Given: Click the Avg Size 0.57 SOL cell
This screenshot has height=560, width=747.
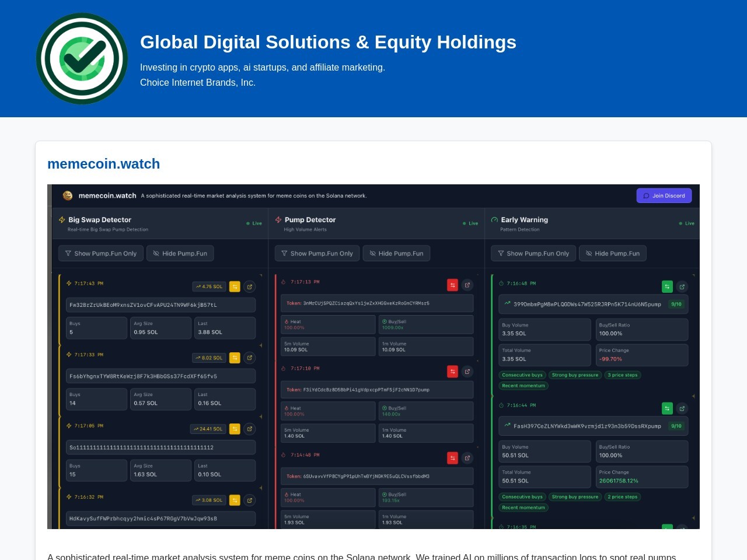Looking at the screenshot, I should (x=160, y=399).
